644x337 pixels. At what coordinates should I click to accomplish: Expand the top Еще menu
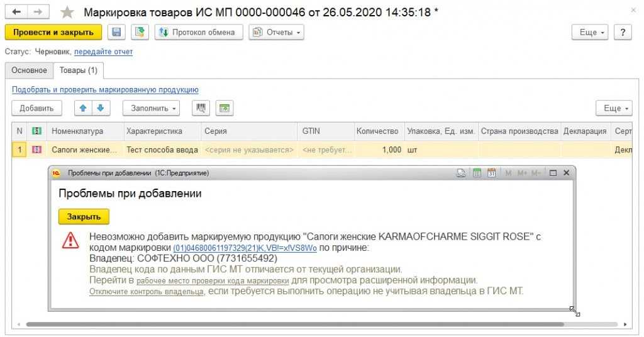pyautogui.click(x=590, y=33)
